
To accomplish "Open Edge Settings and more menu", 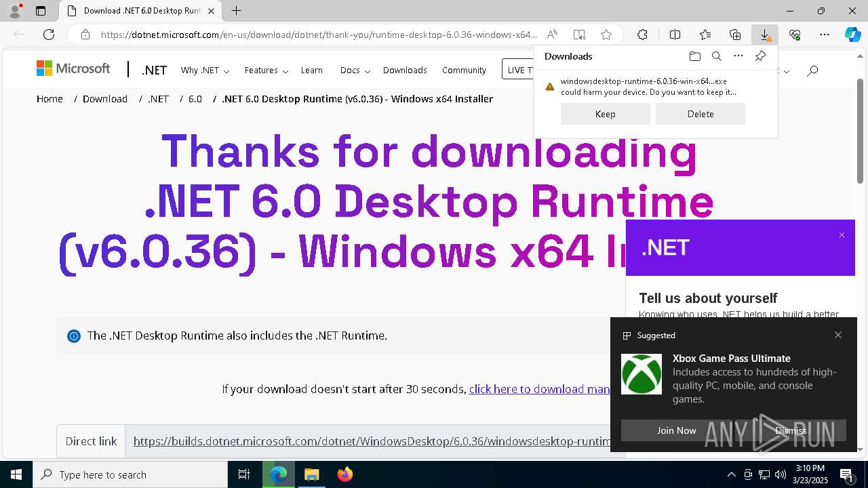I will click(x=825, y=35).
